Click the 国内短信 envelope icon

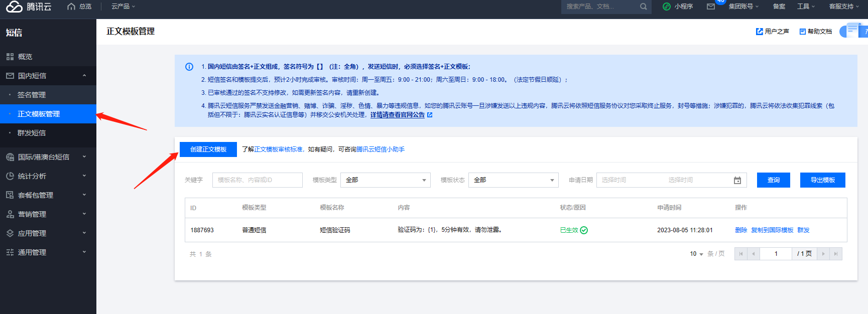pos(10,76)
